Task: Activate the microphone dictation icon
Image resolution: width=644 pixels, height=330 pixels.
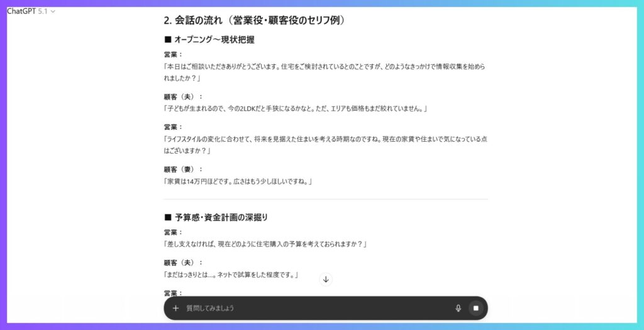Action: point(458,308)
